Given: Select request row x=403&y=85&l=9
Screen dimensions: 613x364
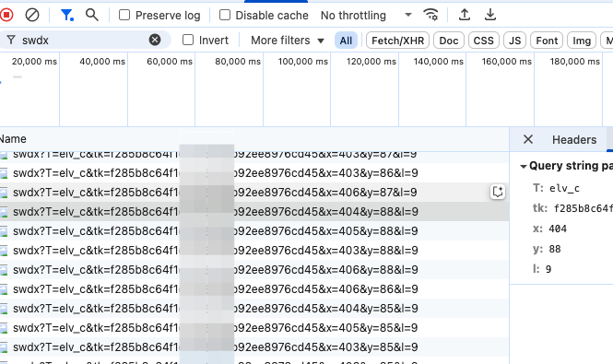Looking at the screenshot, I should 254,346.
